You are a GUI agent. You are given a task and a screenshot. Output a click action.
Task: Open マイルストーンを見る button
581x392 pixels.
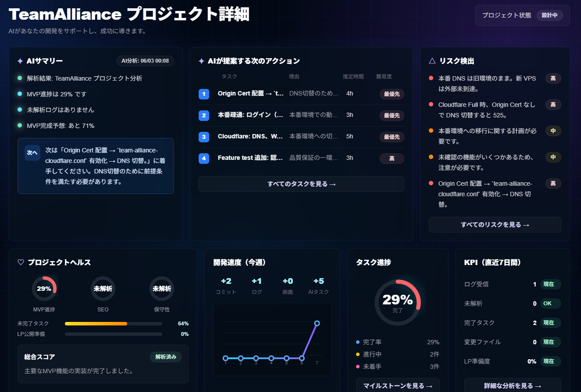398,386
